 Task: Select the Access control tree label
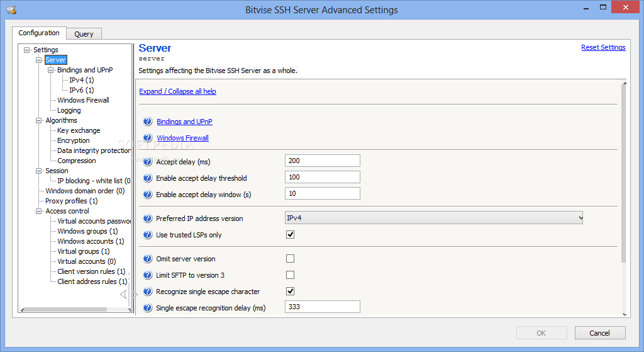[x=67, y=211]
